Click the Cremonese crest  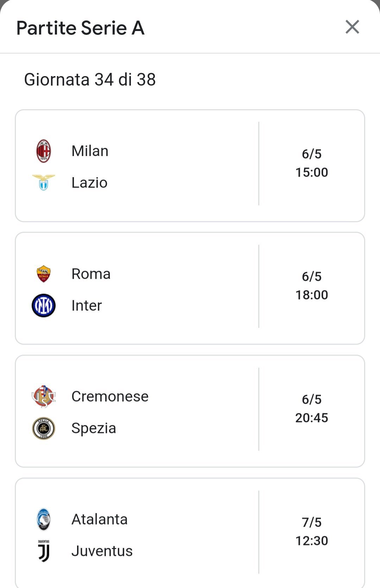[x=44, y=396]
